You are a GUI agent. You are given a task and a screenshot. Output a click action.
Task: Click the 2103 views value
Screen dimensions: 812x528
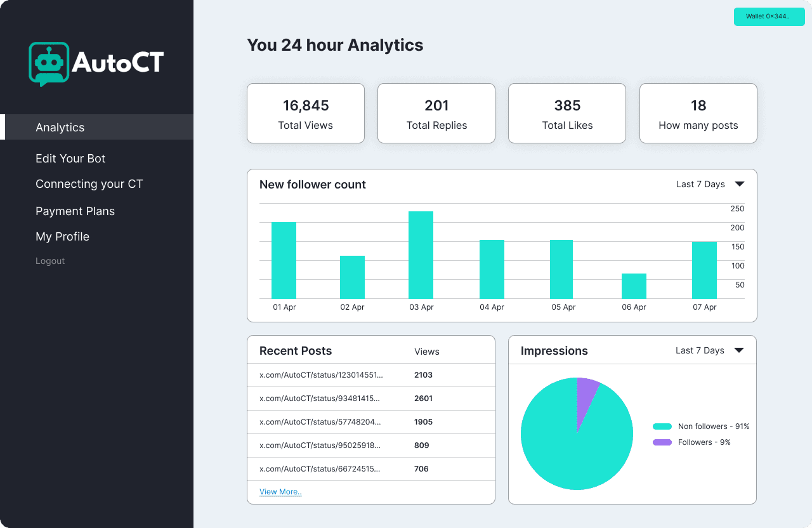click(x=423, y=375)
